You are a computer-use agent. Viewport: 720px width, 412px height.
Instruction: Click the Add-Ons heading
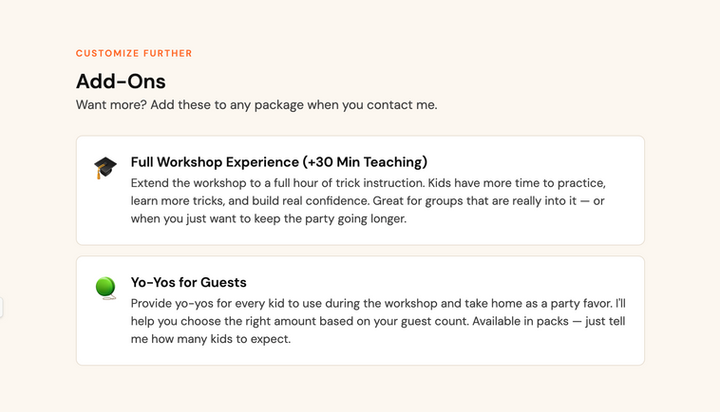point(121,81)
